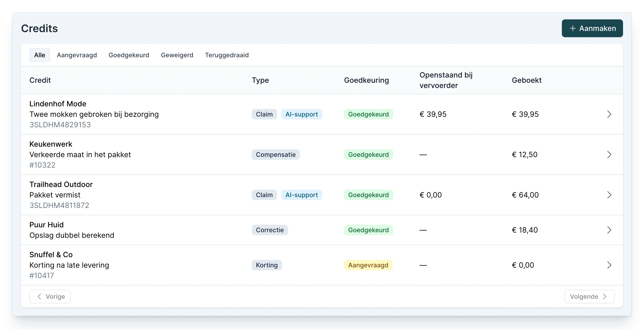Screen dimensions: 644x330
Task: Go to previous page with Vorige
Action: pyautogui.click(x=50, y=296)
